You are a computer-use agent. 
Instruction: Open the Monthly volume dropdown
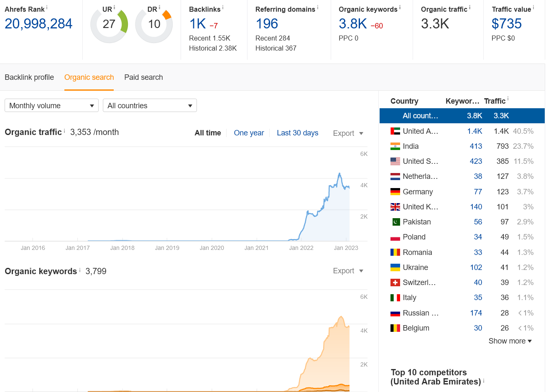coord(51,105)
